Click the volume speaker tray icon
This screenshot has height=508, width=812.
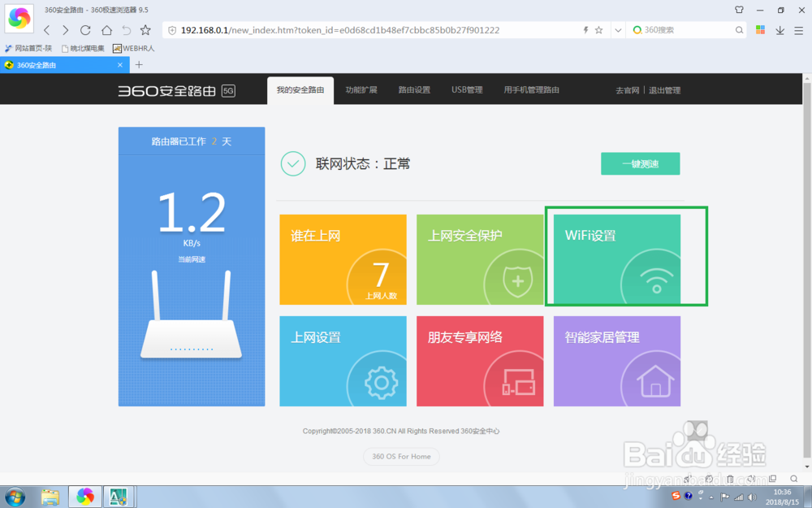[753, 497]
